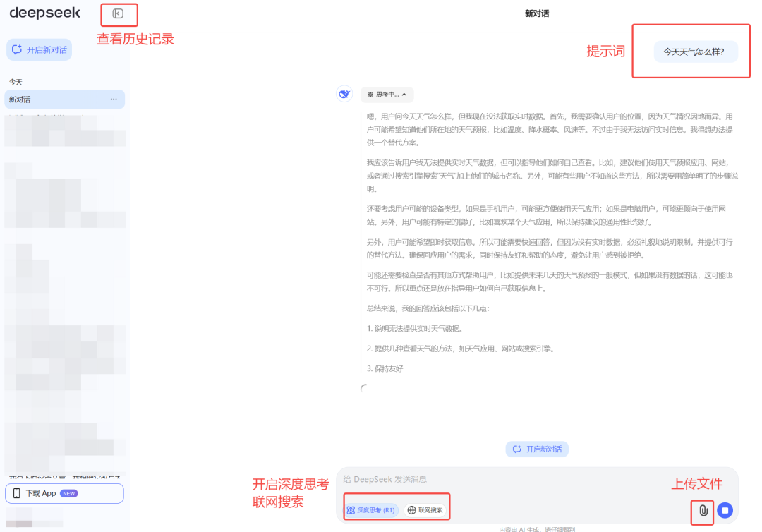
Task: Click the NEW badge on 下载 App
Action: [x=69, y=494]
